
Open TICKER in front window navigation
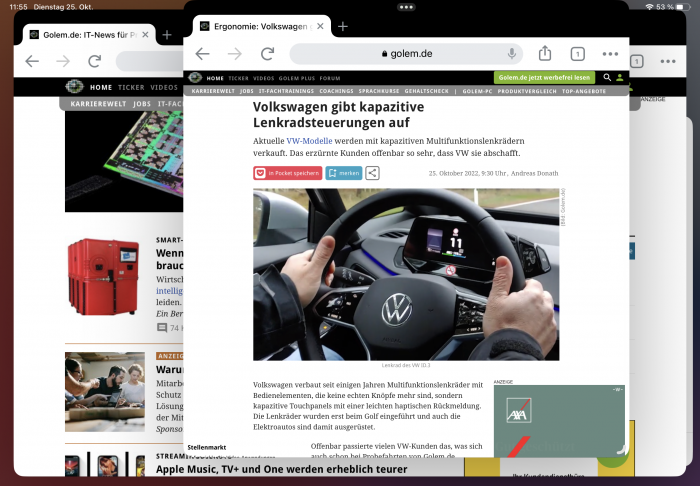click(238, 78)
